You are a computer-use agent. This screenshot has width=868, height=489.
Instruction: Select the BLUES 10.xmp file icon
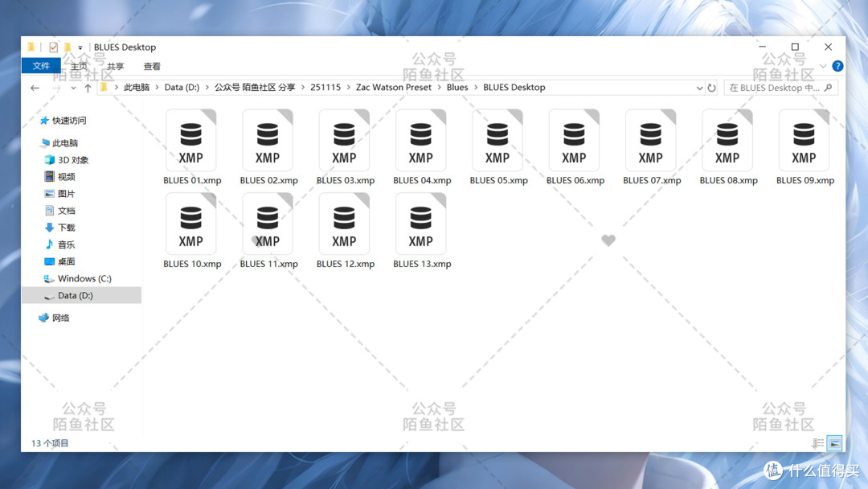[191, 224]
